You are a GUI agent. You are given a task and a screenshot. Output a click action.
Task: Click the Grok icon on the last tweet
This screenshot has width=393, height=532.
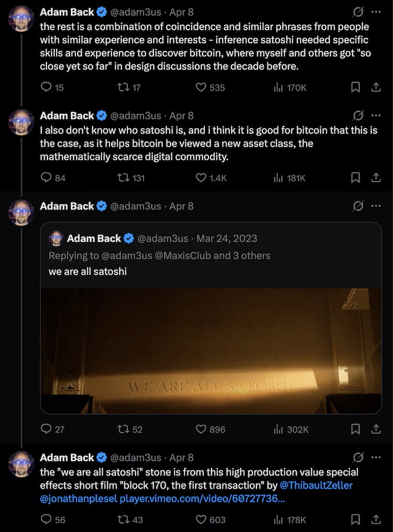click(358, 458)
